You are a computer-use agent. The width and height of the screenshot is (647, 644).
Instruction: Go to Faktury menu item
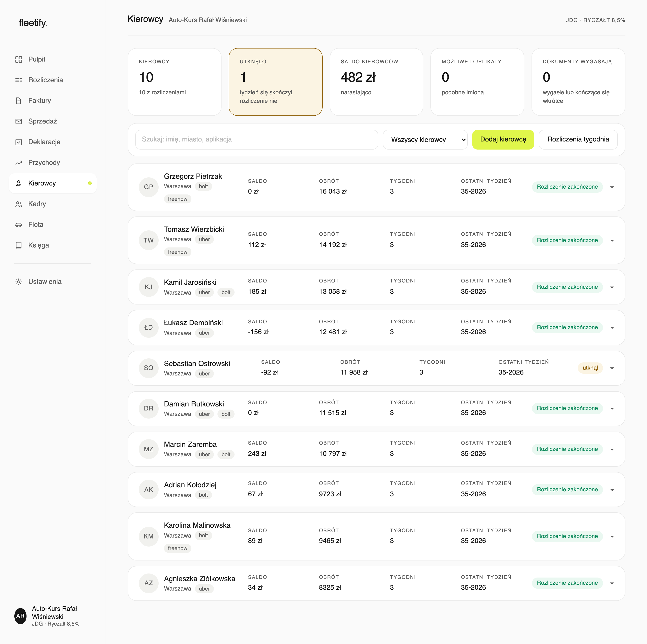[53, 101]
